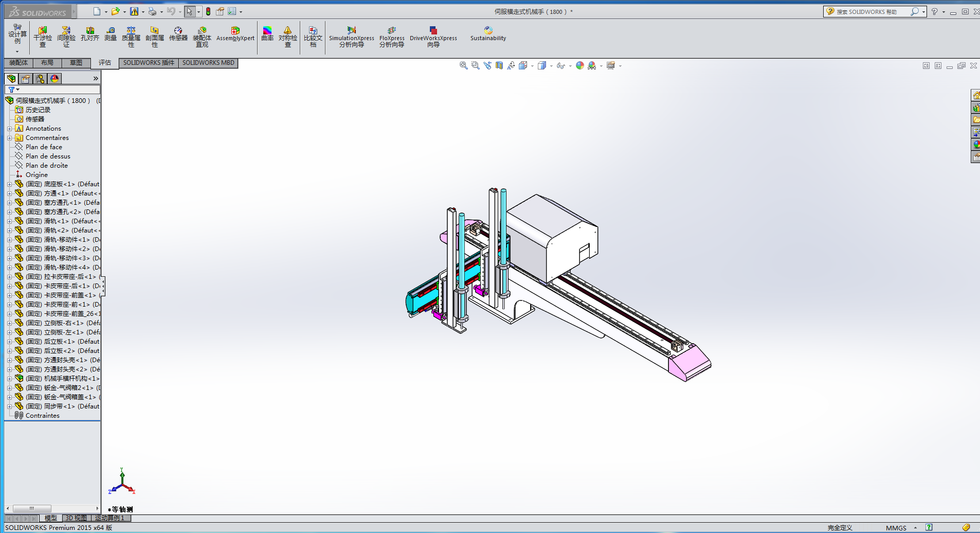Click Zoom to Fit in view toolbar

[x=463, y=66]
